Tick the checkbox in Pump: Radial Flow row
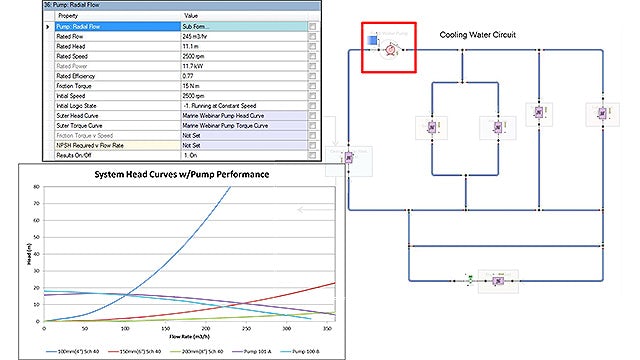The image size is (640, 360). pyautogui.click(x=312, y=27)
